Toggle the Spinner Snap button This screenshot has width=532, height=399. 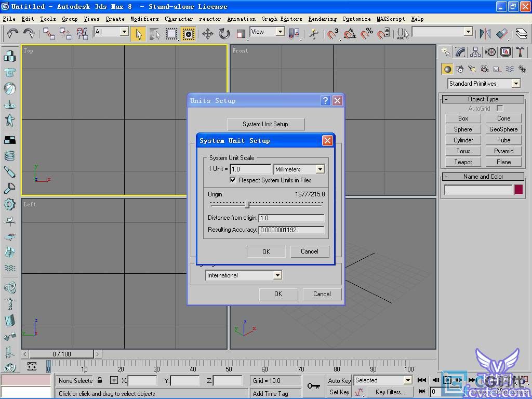tap(383, 34)
